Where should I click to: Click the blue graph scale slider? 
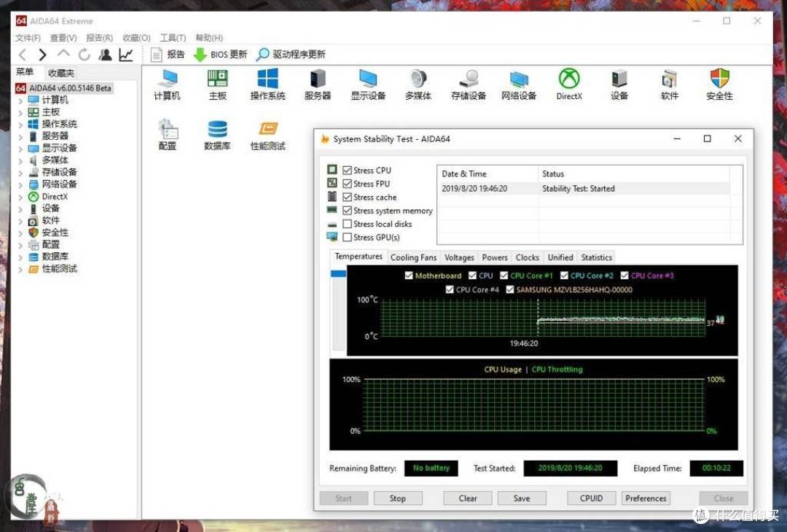338,274
